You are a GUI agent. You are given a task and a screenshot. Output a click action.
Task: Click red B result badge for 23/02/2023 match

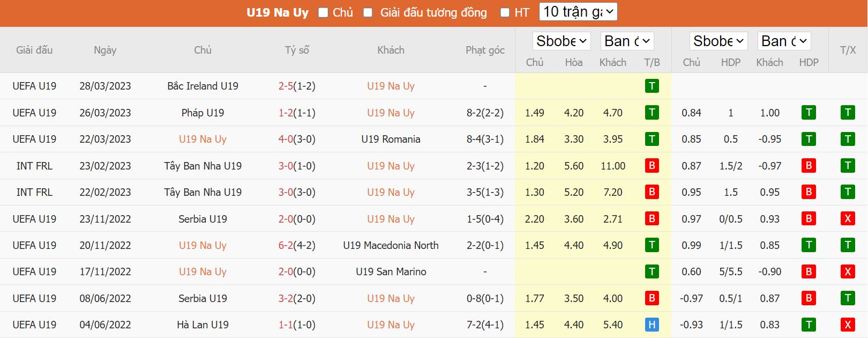coord(652,166)
